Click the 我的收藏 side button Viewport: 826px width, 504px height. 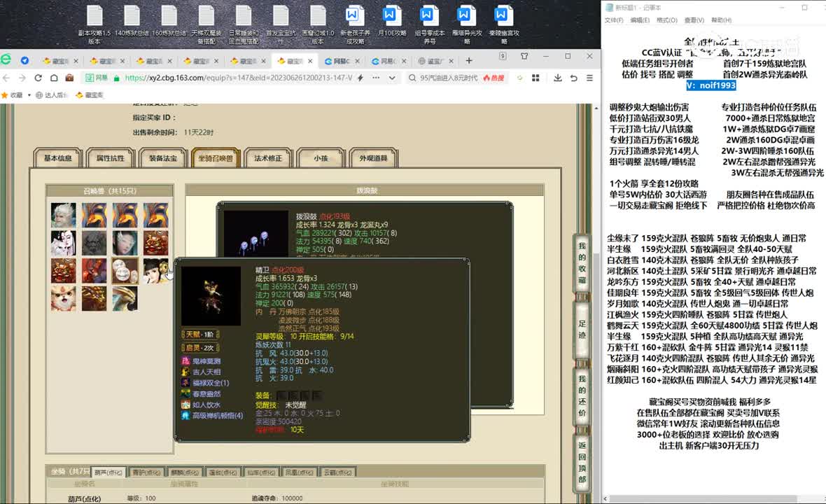tap(582, 262)
